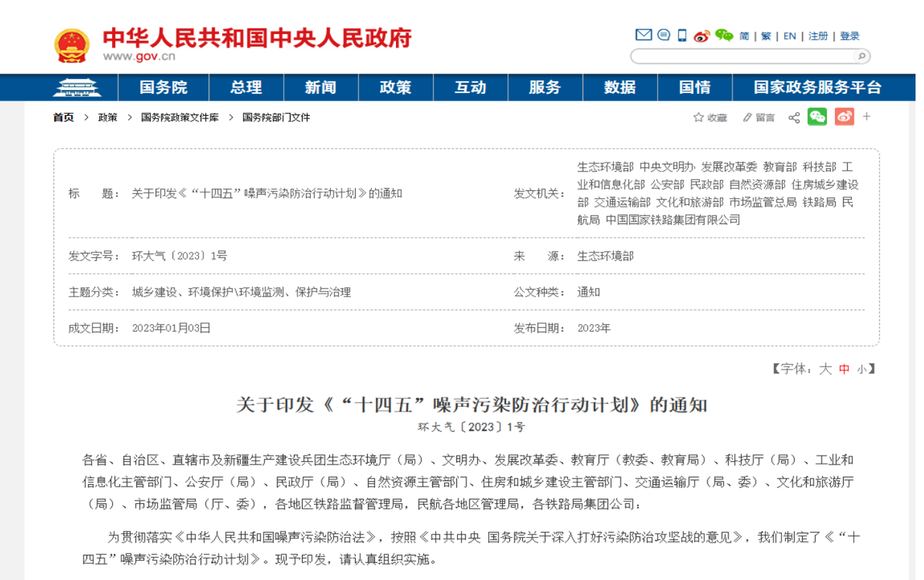The height and width of the screenshot is (580, 924).
Task: Expand more share options with plus sign
Action: [x=866, y=117]
